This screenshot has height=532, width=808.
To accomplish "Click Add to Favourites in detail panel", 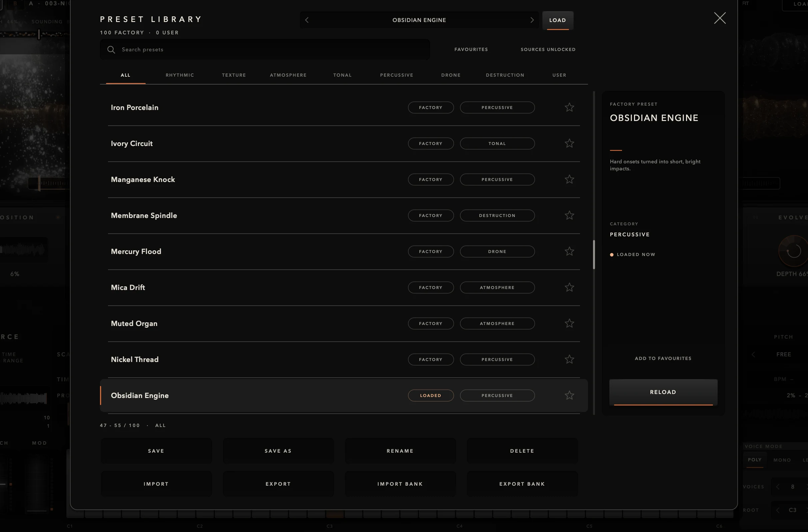I will (x=663, y=358).
